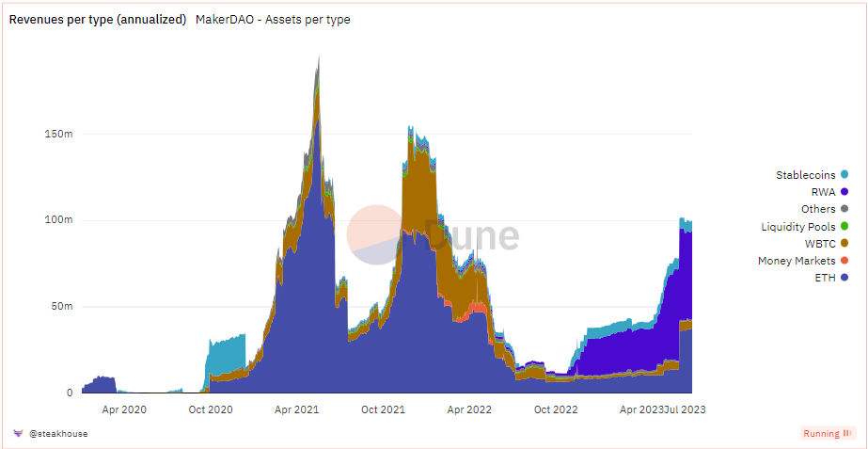This screenshot has width=868, height=449.
Task: Click the Liquidity Pools green dot
Action: (x=844, y=226)
